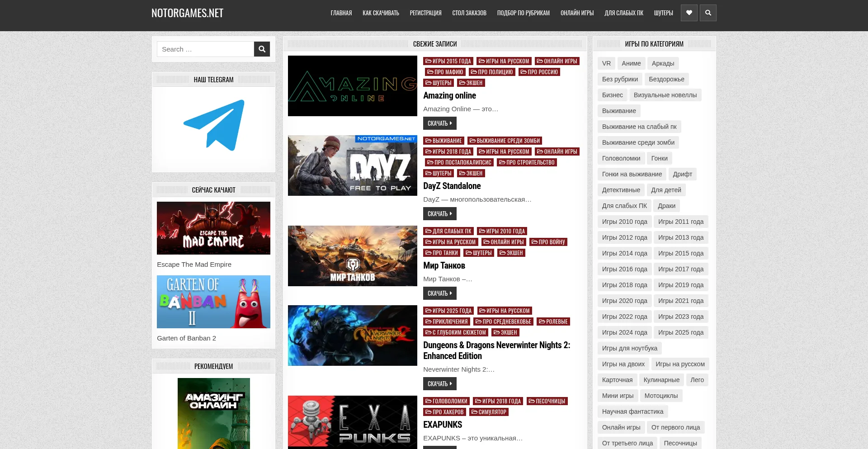Select ПРО ТАНКИ folder tag
Image resolution: width=868 pixels, height=449 pixels.
[x=442, y=253]
